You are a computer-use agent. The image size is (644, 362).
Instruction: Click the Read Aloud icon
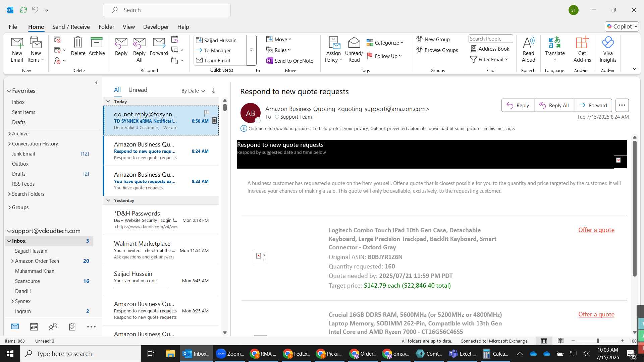[x=528, y=50]
